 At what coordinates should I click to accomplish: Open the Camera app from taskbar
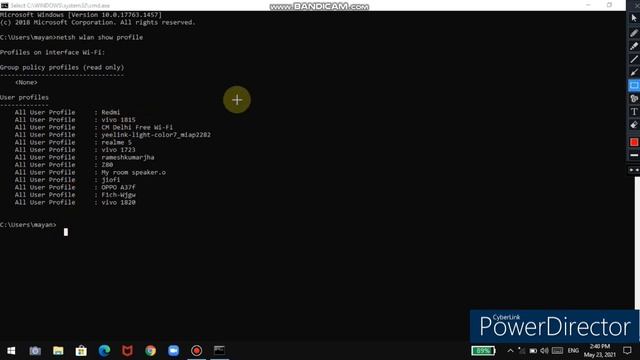tap(35, 351)
